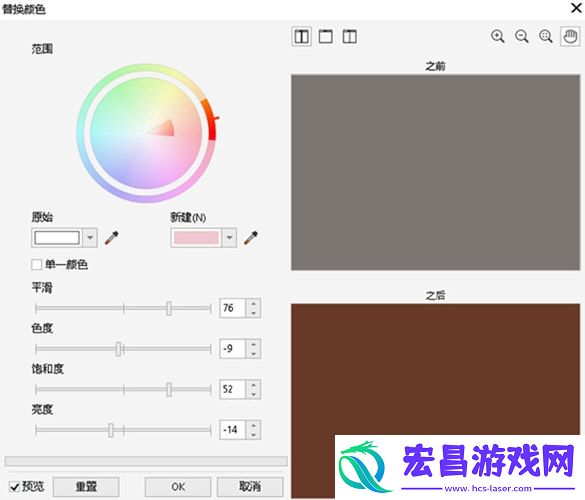The width and height of the screenshot is (585, 500).
Task: Click the pink 新建 color swatch
Action: [x=196, y=238]
